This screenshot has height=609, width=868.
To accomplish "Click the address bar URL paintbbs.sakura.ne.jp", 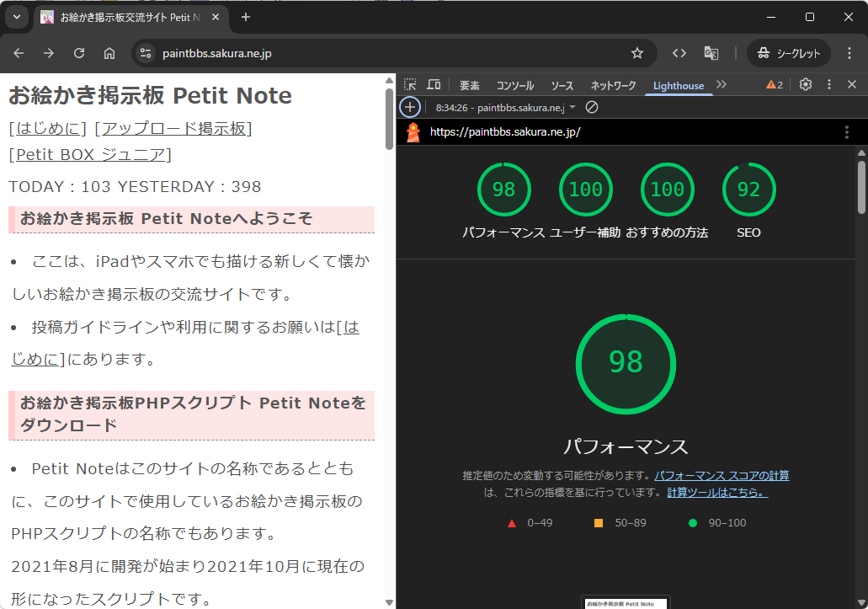I will click(217, 54).
